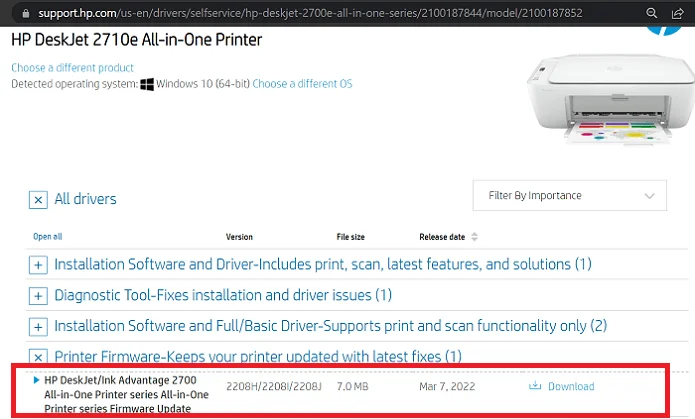Click the DeskJet 2710e printer product image

[x=611, y=98]
